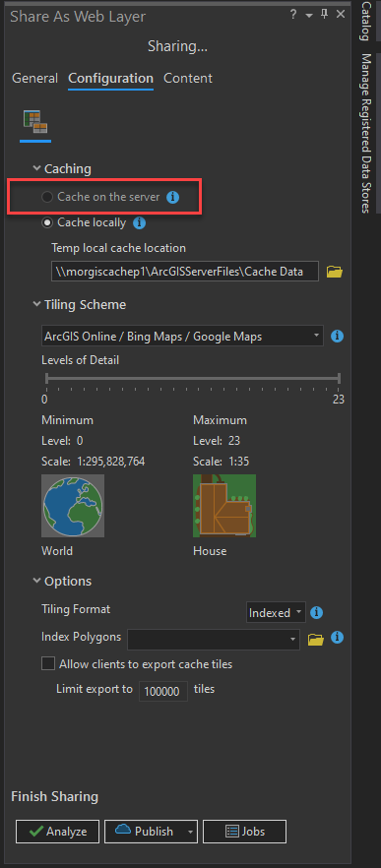Open the Jobs button
Image resolution: width=381 pixels, height=868 pixels.
(245, 831)
